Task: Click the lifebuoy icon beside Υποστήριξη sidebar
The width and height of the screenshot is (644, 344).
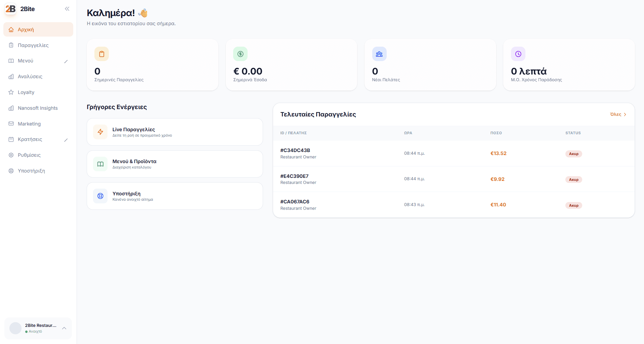Action: 11,170
